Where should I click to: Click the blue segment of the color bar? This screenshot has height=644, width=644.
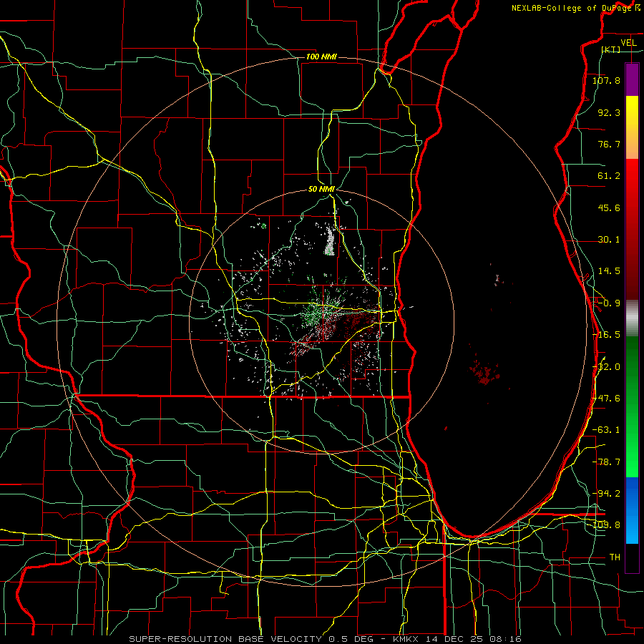[x=632, y=510]
